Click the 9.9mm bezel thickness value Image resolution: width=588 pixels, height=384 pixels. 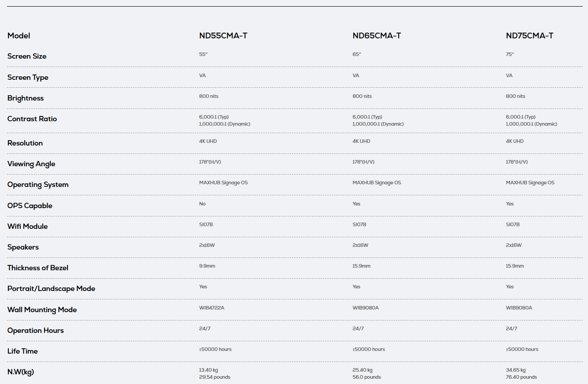click(207, 266)
